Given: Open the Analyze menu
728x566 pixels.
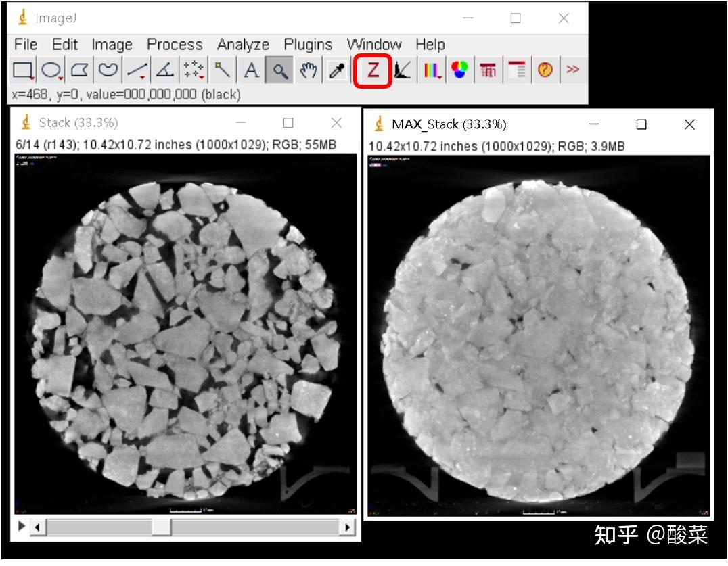Looking at the screenshot, I should pyautogui.click(x=242, y=45).
